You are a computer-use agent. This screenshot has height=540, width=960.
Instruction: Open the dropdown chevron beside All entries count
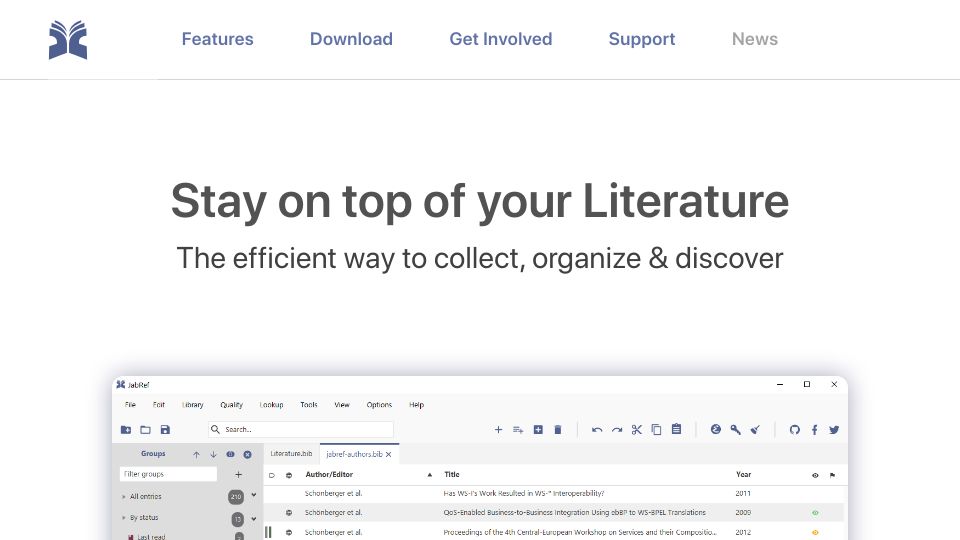[x=253, y=495]
